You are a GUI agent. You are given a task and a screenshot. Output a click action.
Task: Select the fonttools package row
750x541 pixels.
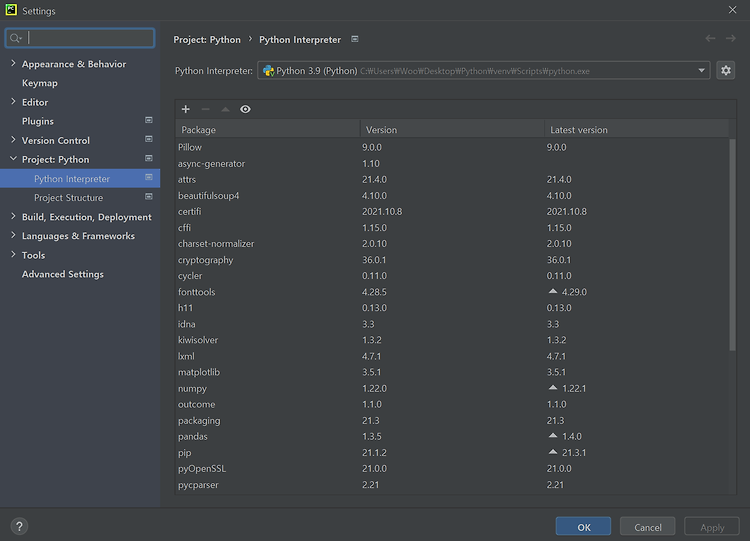click(452, 292)
